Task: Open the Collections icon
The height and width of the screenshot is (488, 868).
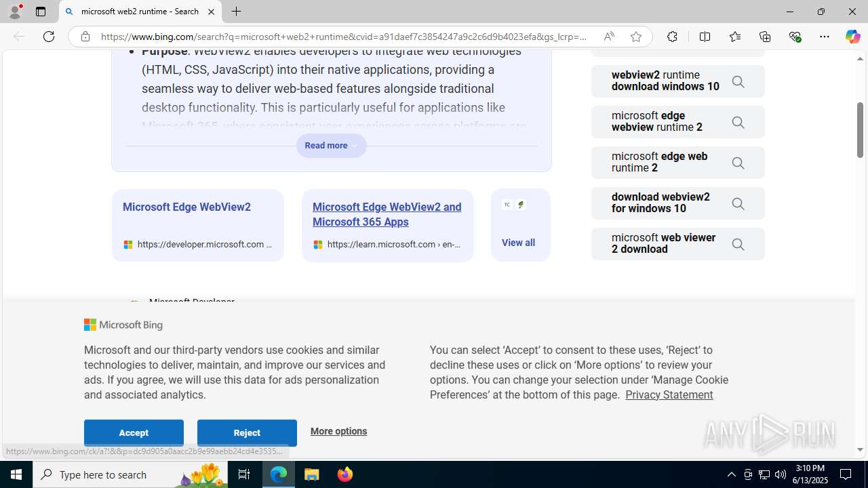Action: click(765, 37)
